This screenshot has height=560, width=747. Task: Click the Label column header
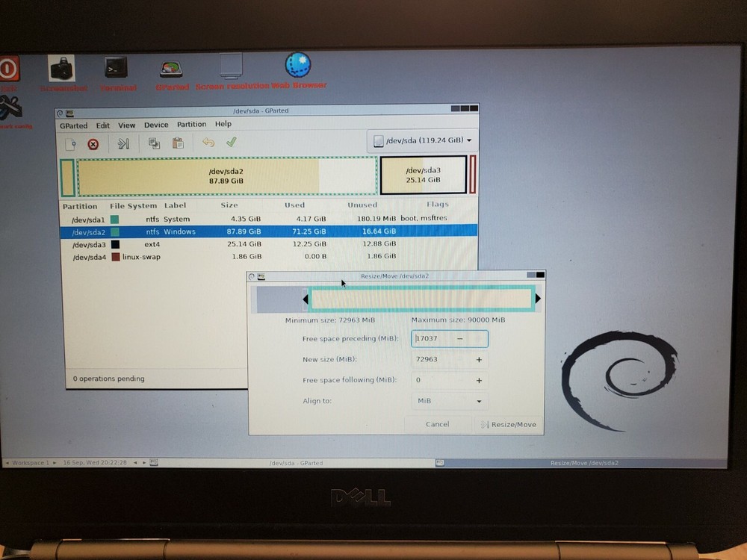(x=175, y=206)
